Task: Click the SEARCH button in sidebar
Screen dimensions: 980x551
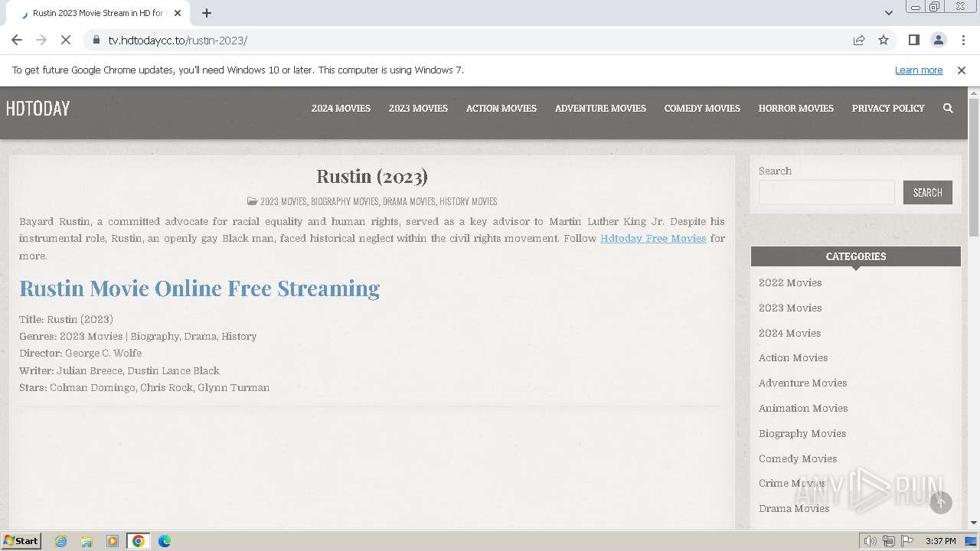Action: [927, 192]
